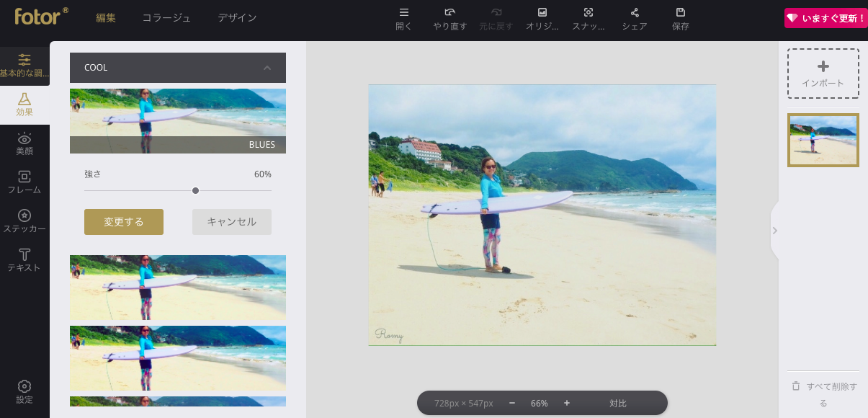Viewport: 868px width, 418px height.
Task: Adjust the 強さ intensity slider
Action: (195, 190)
